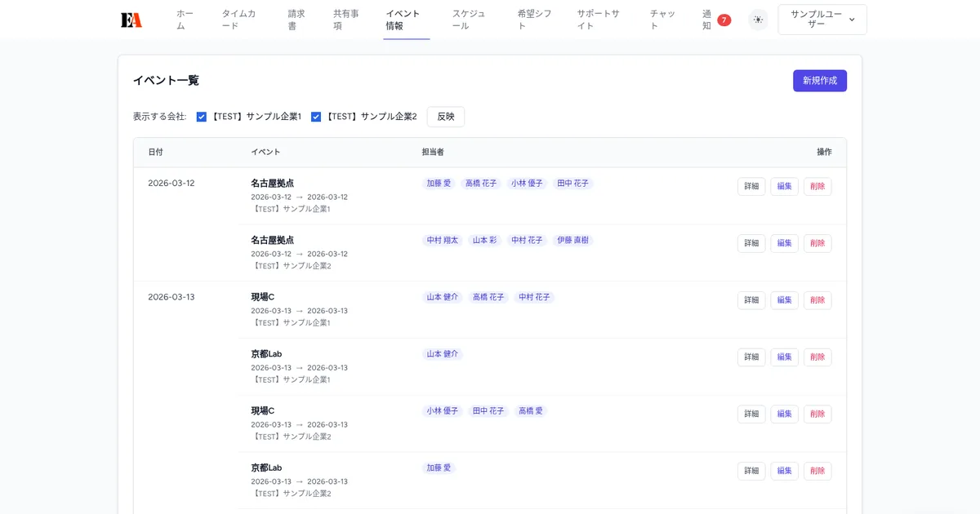Uncheck 【TEST】サンプル企業2 company checkbox

point(317,116)
